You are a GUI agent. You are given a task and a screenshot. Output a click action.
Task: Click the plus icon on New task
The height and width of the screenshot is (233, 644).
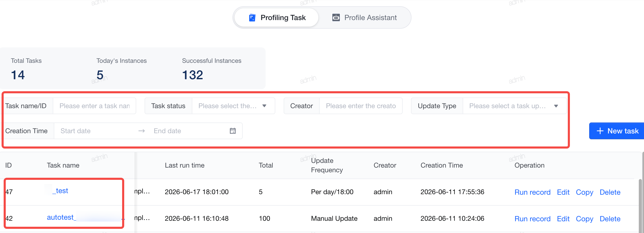click(600, 131)
